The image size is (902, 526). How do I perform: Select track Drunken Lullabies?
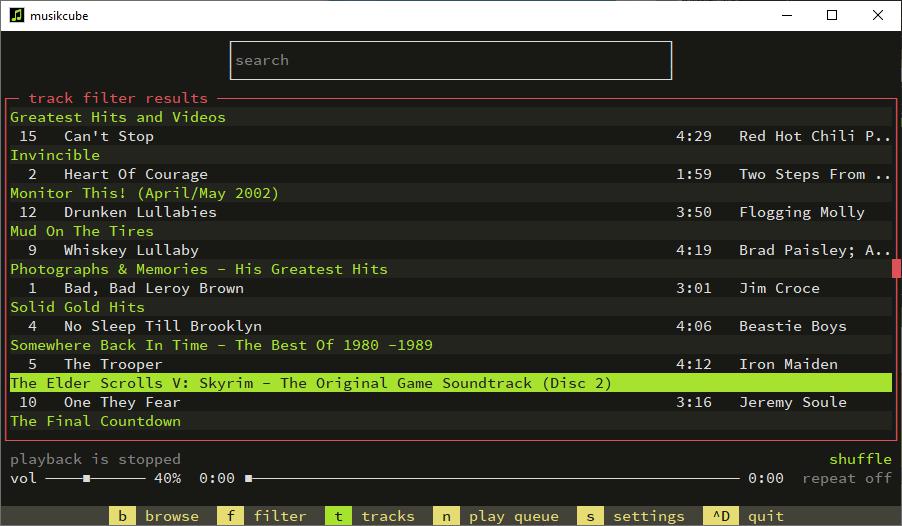tap(450, 212)
